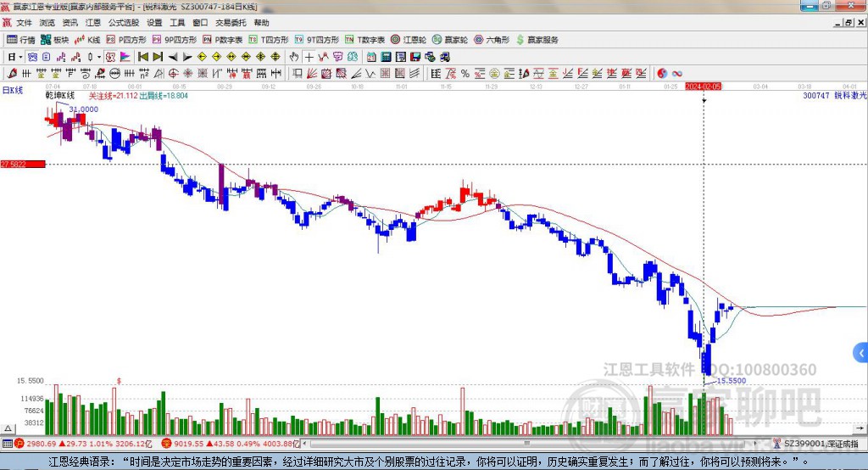Click the pink flag icon
This screenshot has width=868, height=470.
click(125, 57)
